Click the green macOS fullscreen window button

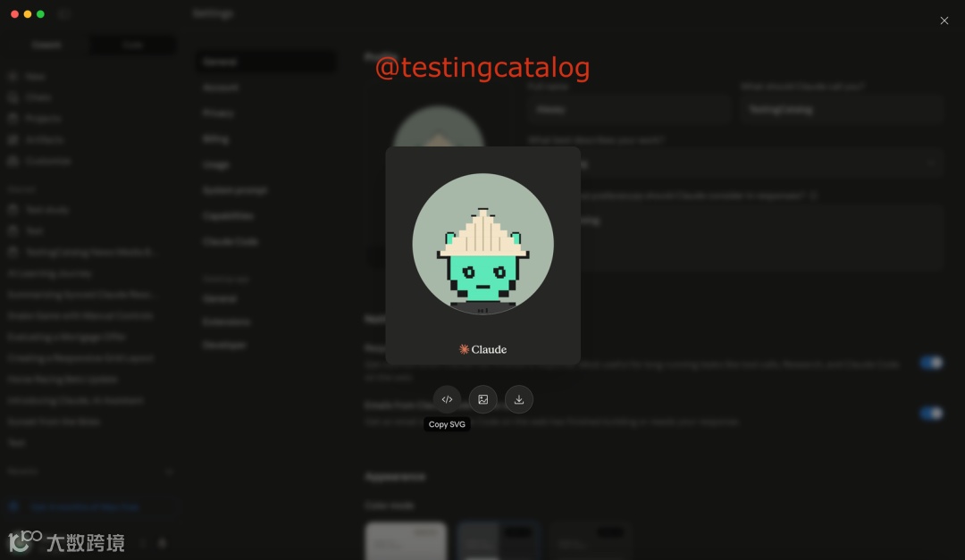pos(40,14)
